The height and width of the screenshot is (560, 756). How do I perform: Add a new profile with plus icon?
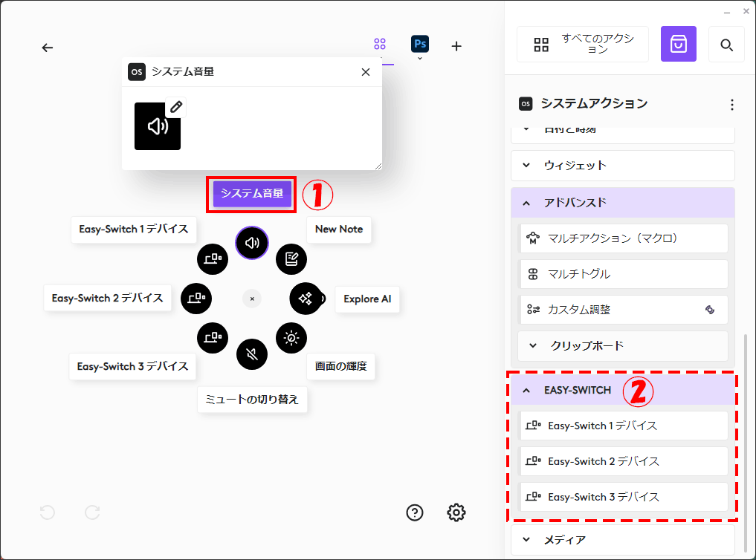tap(456, 46)
